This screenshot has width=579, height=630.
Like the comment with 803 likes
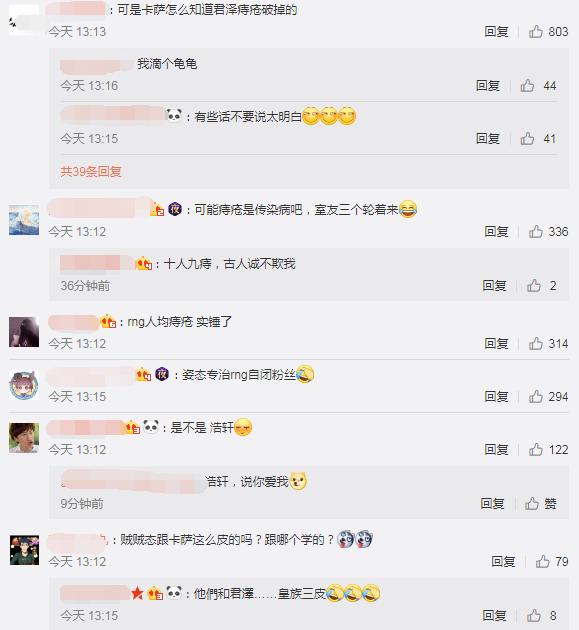(536, 31)
